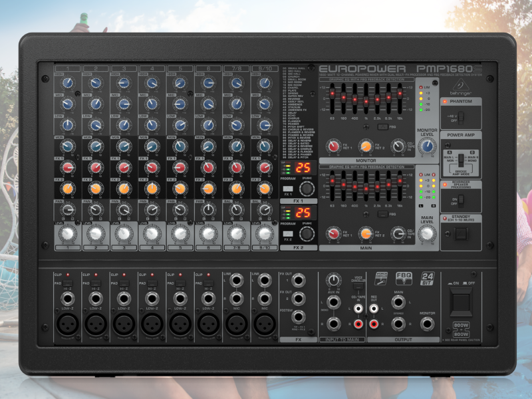Flip the POWER AMP mode switch
The image size is (532, 399).
pyautogui.click(x=461, y=160)
